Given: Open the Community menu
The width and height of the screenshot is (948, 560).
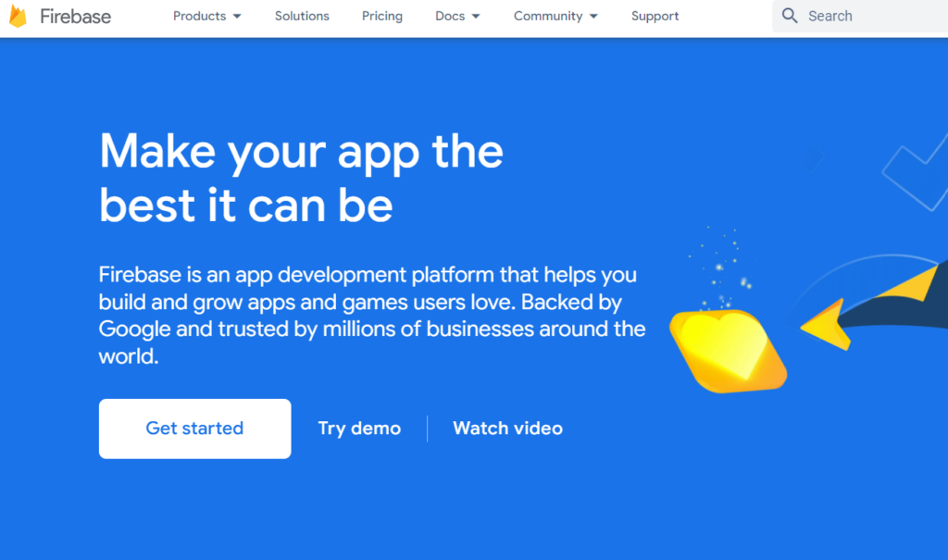Looking at the screenshot, I should (555, 17).
